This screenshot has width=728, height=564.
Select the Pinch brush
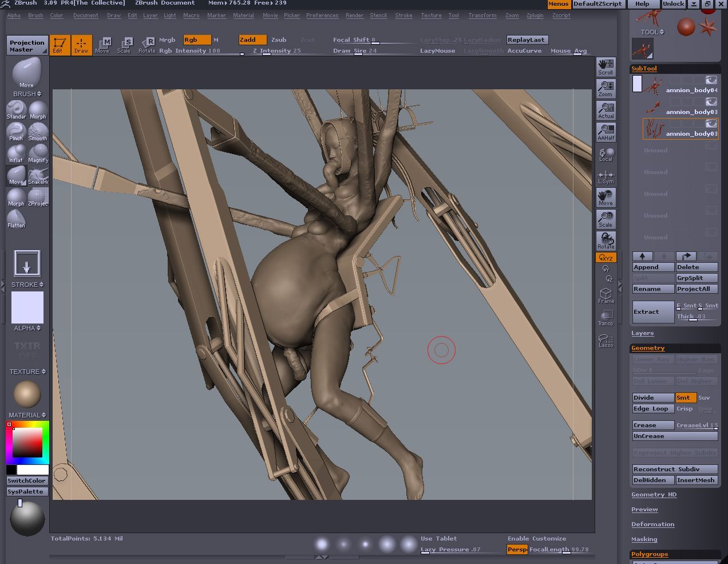pyautogui.click(x=16, y=132)
